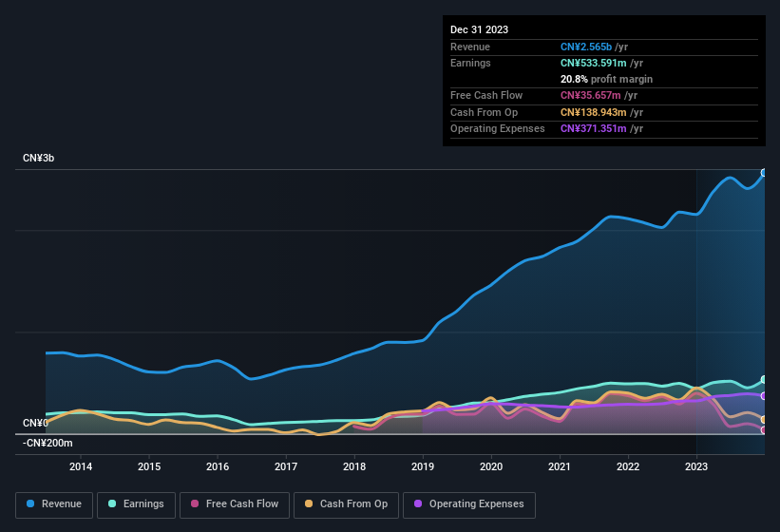Click the Earnings row label in the tooltip
The image size is (780, 532).
pos(470,63)
